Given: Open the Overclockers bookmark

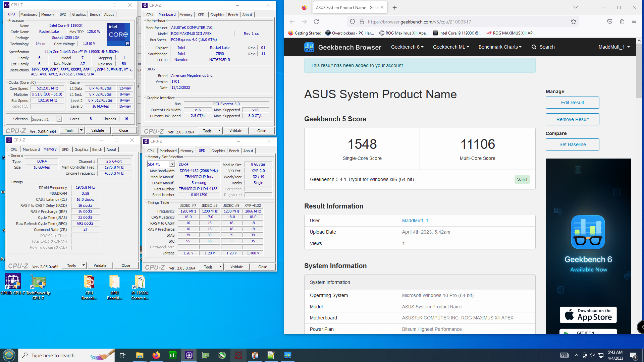Looking at the screenshot, I should [350, 33].
